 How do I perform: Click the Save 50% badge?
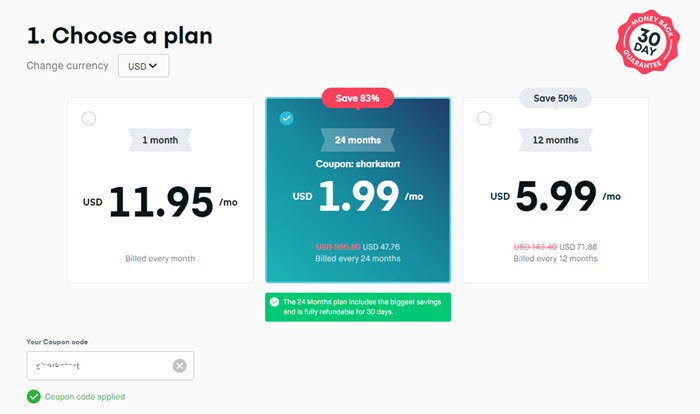555,98
